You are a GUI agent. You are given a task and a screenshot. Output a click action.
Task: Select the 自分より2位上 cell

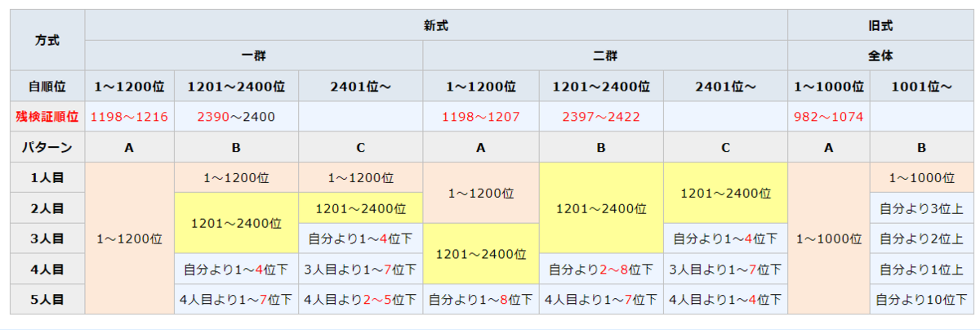[921, 239]
